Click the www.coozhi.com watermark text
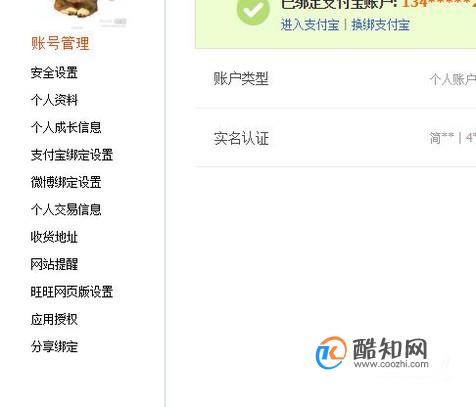Viewport: 476px width, 407px height. pos(391,364)
